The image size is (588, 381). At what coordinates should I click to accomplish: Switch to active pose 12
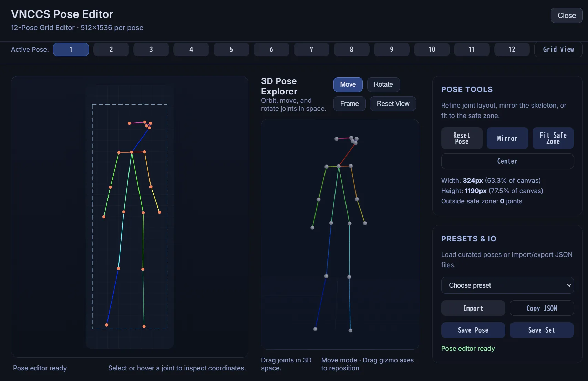(512, 49)
